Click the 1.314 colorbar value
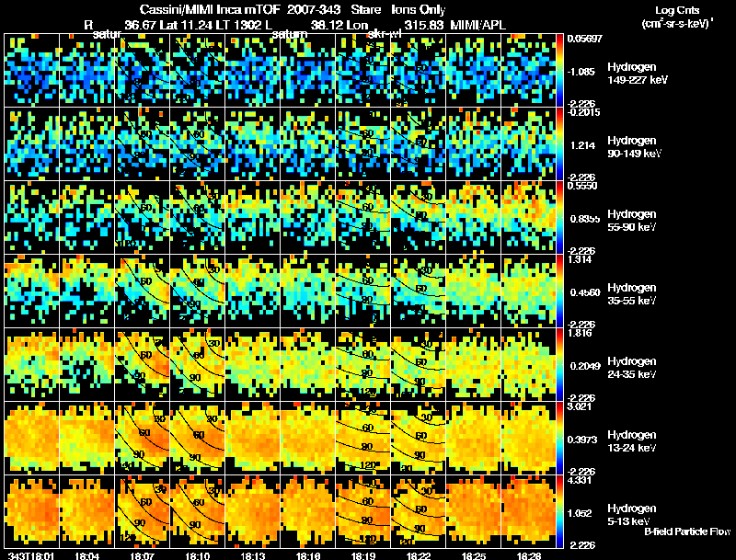 581,259
